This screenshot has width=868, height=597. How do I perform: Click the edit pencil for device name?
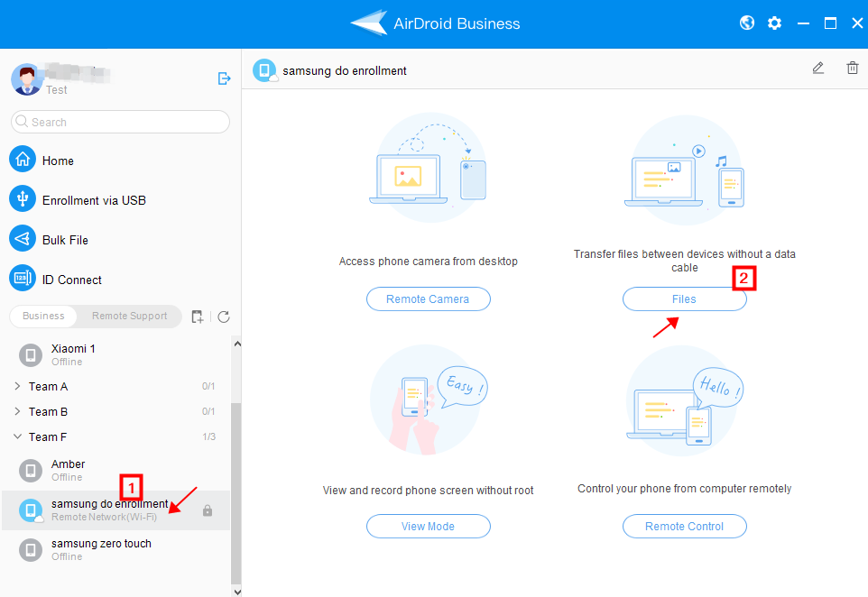click(x=818, y=69)
